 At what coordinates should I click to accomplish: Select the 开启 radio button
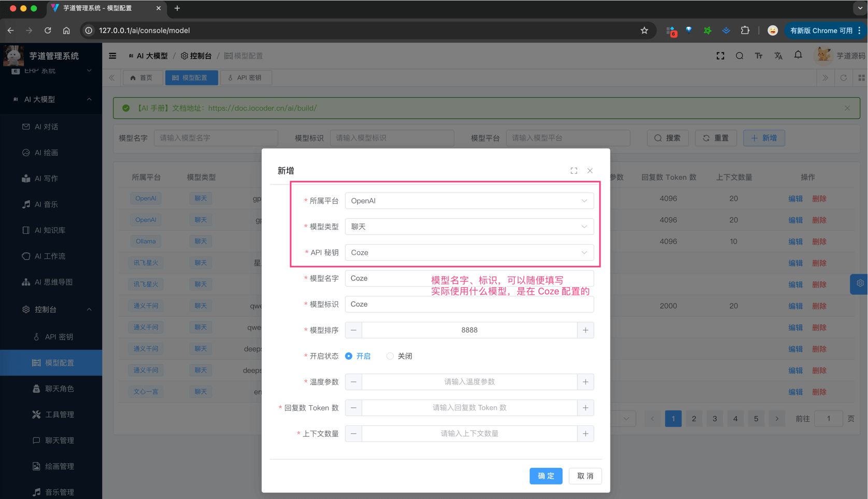[349, 356]
